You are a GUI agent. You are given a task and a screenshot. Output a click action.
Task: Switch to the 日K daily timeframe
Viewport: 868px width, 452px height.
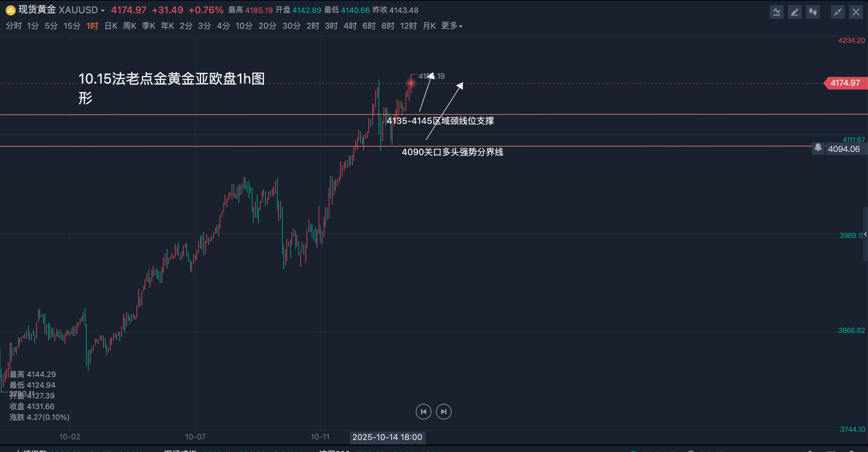pos(111,26)
